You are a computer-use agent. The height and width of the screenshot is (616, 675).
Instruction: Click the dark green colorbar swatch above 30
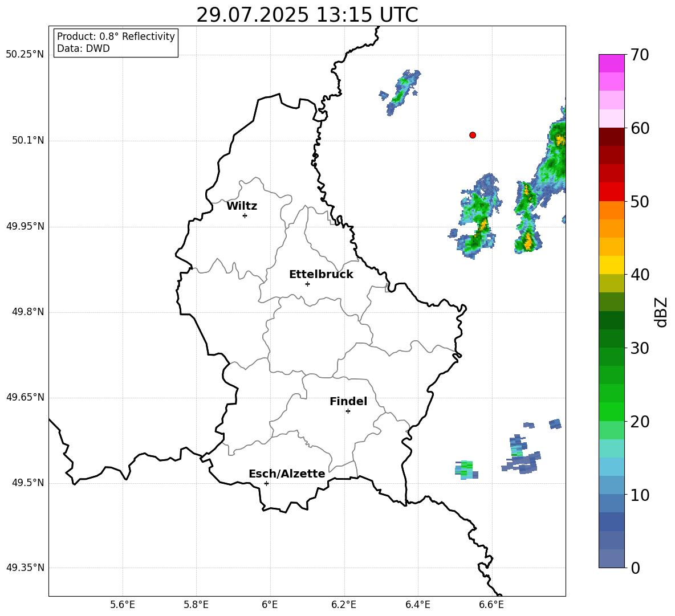(x=611, y=338)
